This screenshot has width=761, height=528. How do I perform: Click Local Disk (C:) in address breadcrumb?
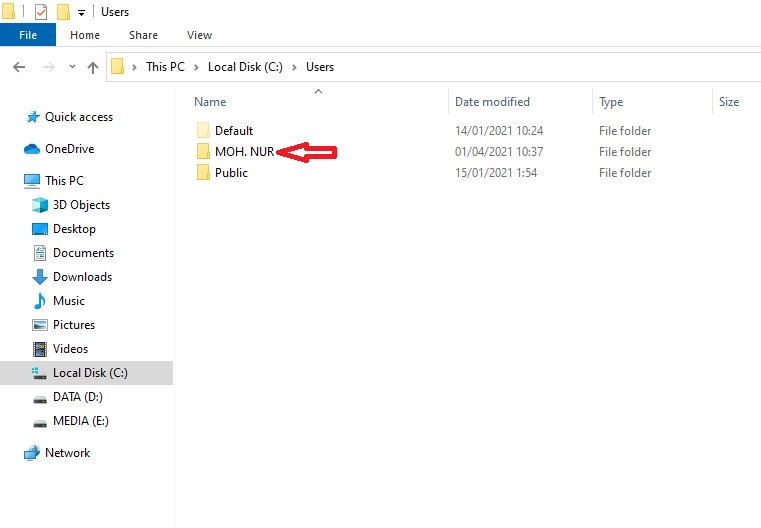click(245, 67)
